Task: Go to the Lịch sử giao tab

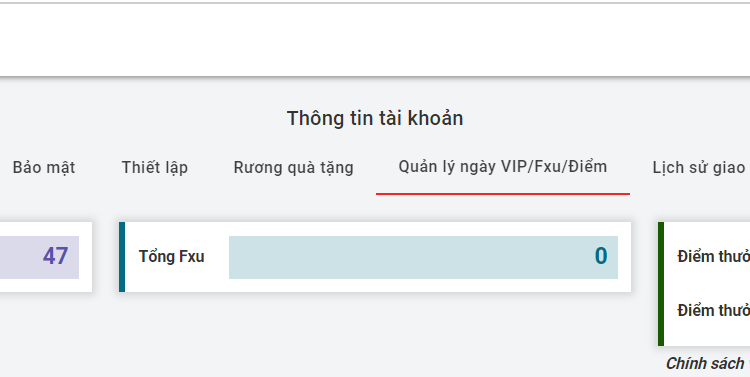Action: click(x=701, y=168)
